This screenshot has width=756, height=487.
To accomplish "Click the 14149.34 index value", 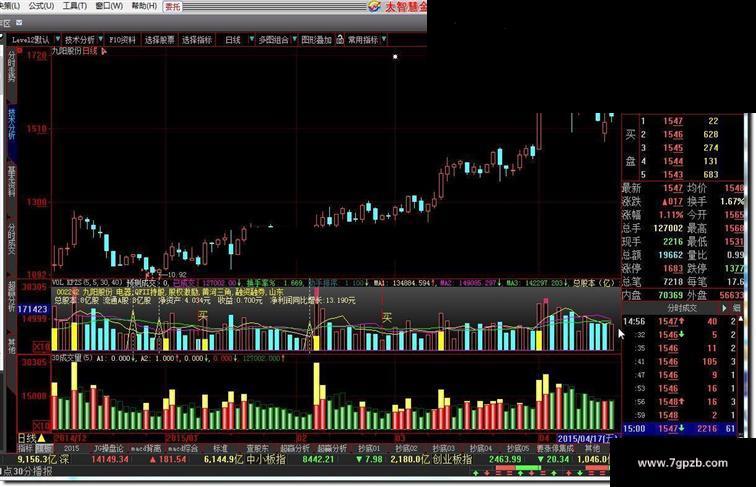I will tap(110, 460).
